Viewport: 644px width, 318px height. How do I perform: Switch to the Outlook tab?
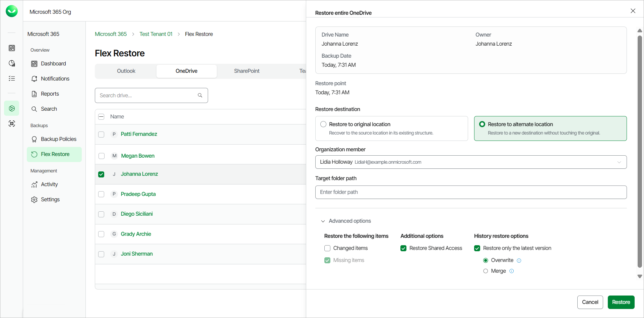tap(126, 71)
